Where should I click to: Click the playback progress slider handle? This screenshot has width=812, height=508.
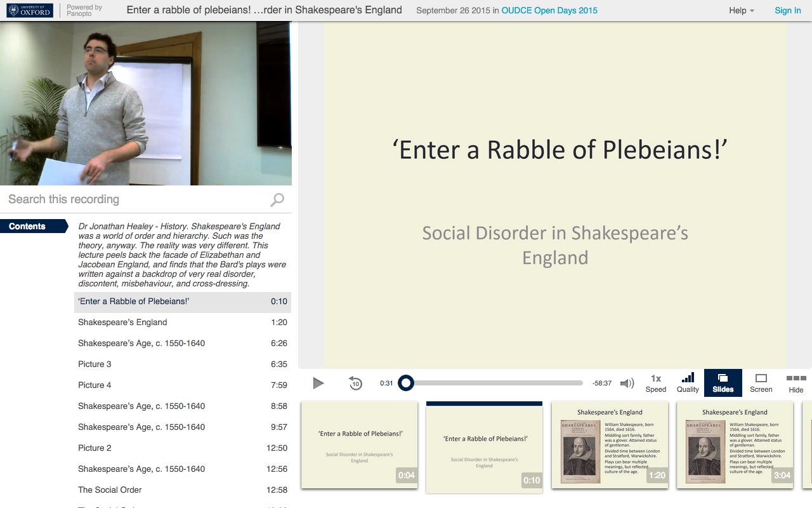pyautogui.click(x=406, y=383)
